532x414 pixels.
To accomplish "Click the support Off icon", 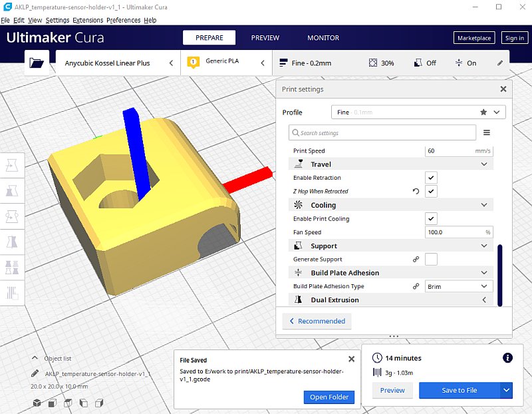I will tap(418, 63).
